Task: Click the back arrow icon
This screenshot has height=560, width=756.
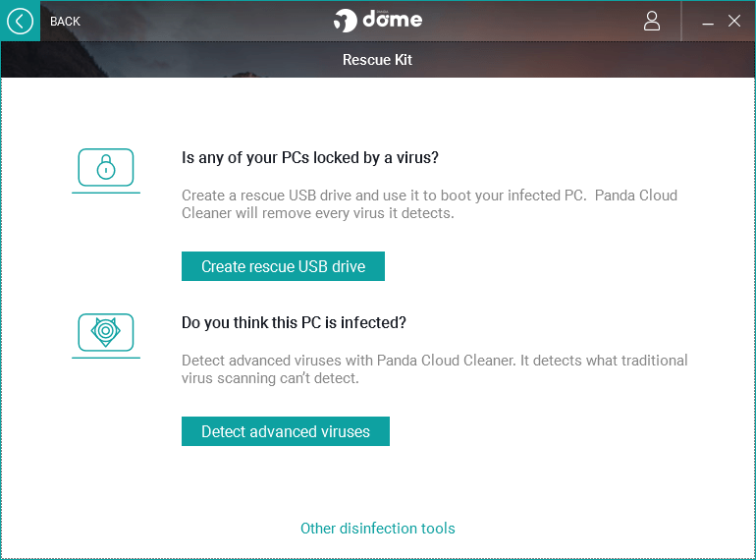Action: [x=20, y=21]
